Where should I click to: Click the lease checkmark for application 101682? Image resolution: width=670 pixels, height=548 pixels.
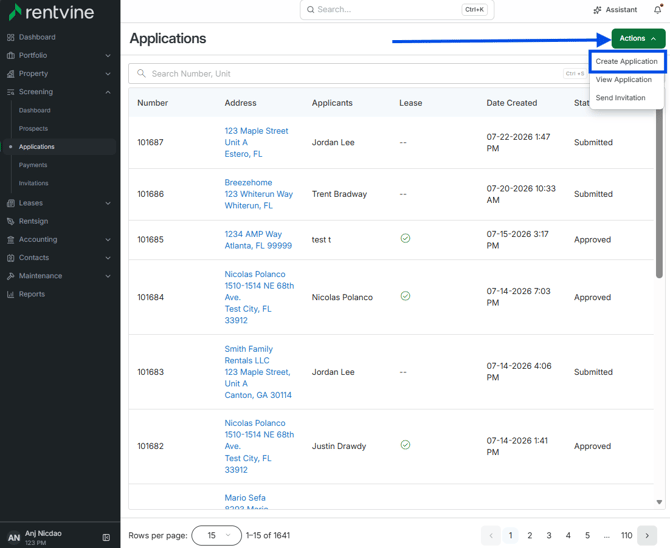(405, 445)
